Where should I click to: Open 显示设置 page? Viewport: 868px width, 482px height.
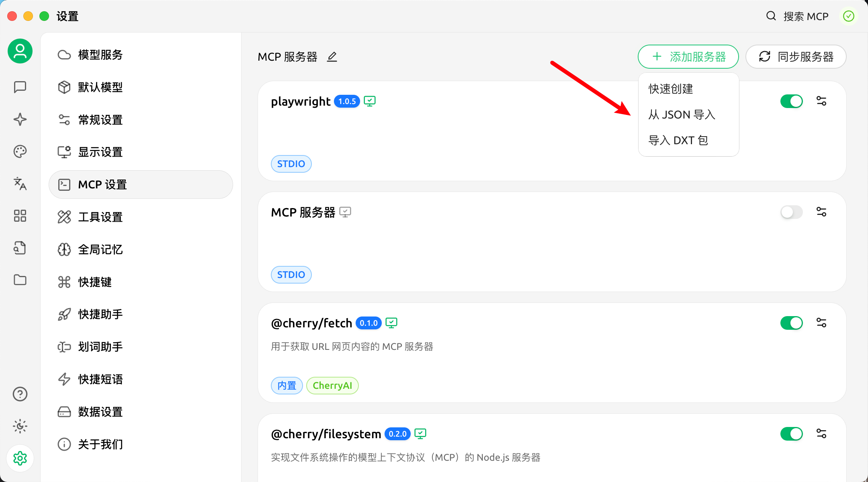(x=141, y=152)
